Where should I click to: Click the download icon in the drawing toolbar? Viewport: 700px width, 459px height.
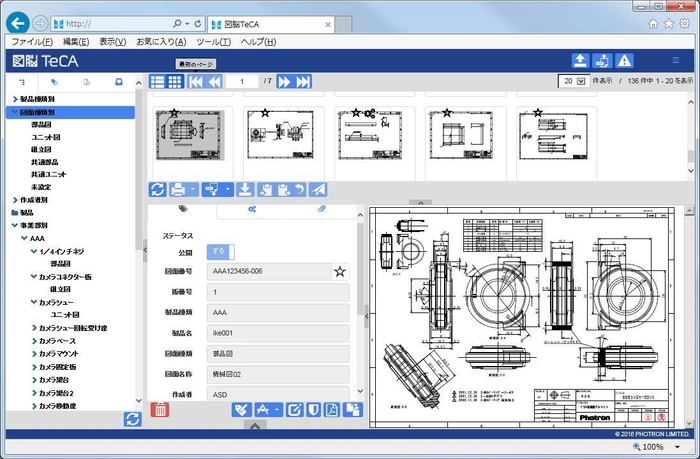[244, 189]
